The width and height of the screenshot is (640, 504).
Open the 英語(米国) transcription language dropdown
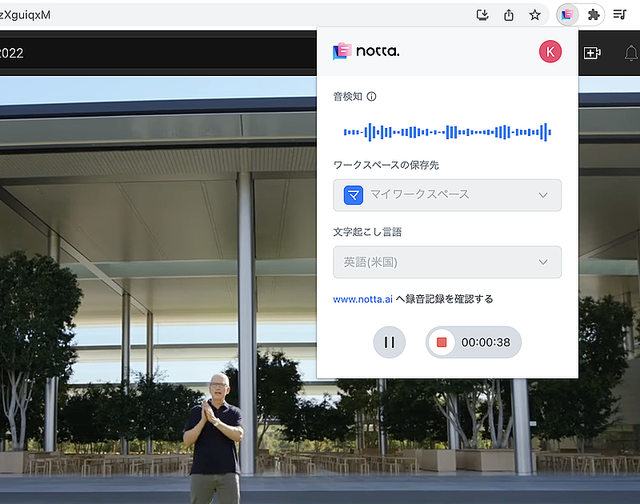point(447,262)
